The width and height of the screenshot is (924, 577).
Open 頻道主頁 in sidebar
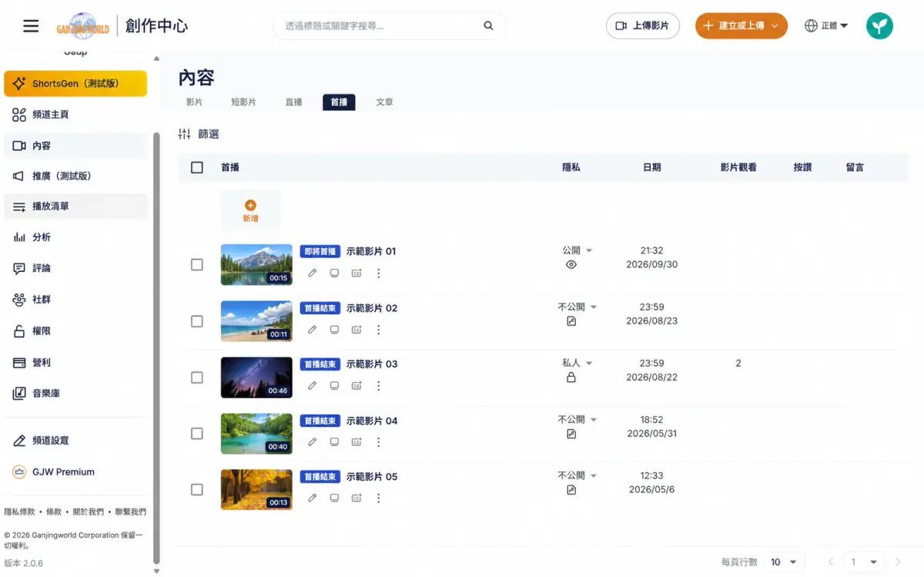point(75,115)
